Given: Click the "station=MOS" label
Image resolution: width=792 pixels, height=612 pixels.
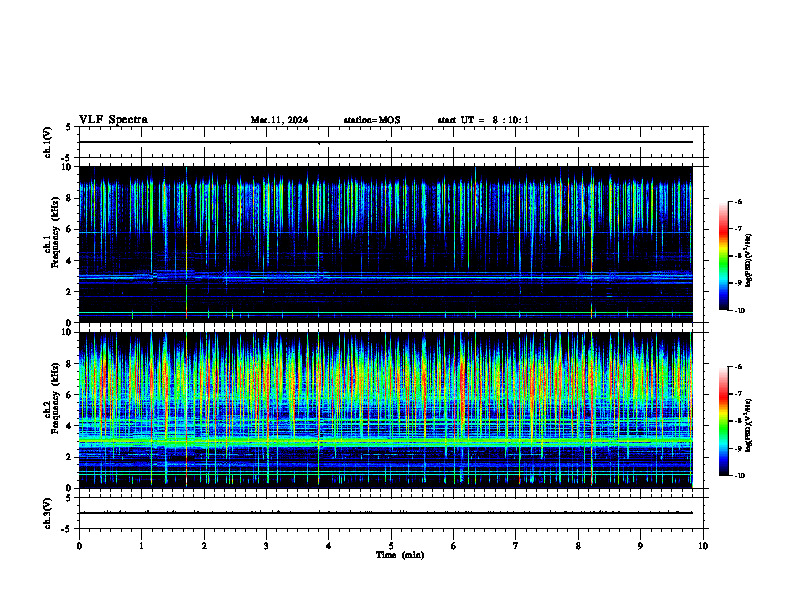Looking at the screenshot, I should coord(372,120).
